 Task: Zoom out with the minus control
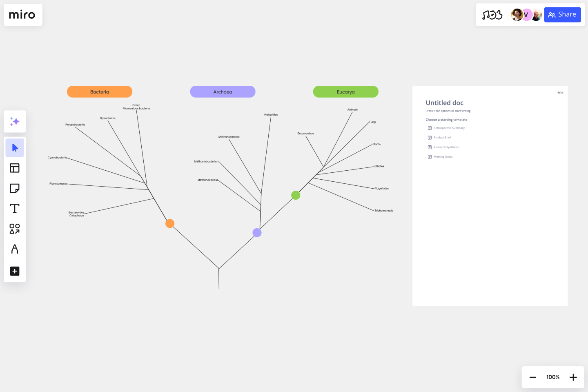tap(532, 377)
